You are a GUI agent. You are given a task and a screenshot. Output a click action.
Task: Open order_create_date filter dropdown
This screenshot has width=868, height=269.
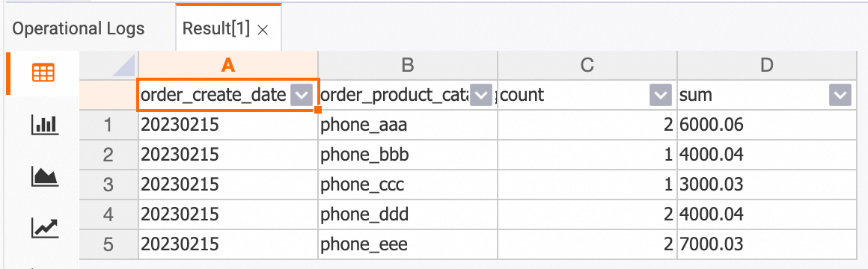click(302, 96)
